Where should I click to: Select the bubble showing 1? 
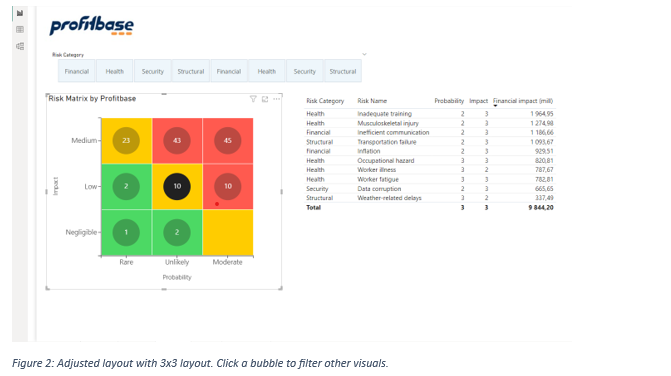pyautogui.click(x=126, y=232)
